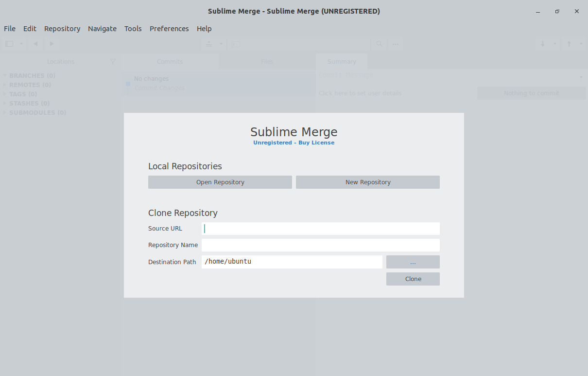This screenshot has height=376, width=588.
Task: Click the terminal icon in the toolbar
Action: pos(236,44)
